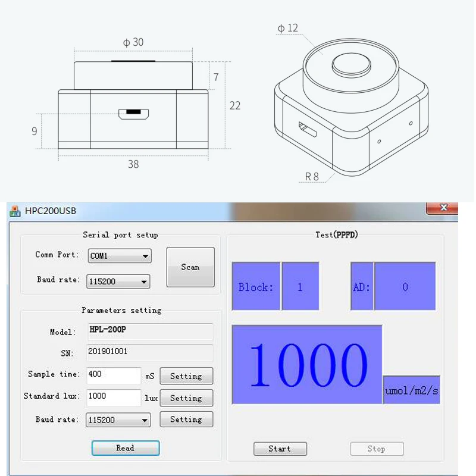Click the SN field showing 201901001
The width and height of the screenshot is (476, 476).
coord(150,353)
